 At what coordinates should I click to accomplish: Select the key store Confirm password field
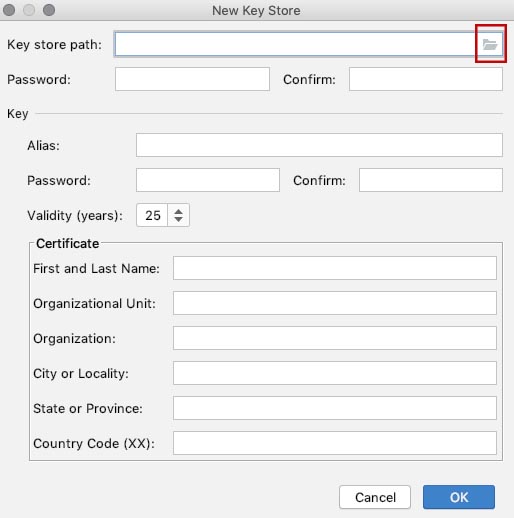click(x=426, y=79)
